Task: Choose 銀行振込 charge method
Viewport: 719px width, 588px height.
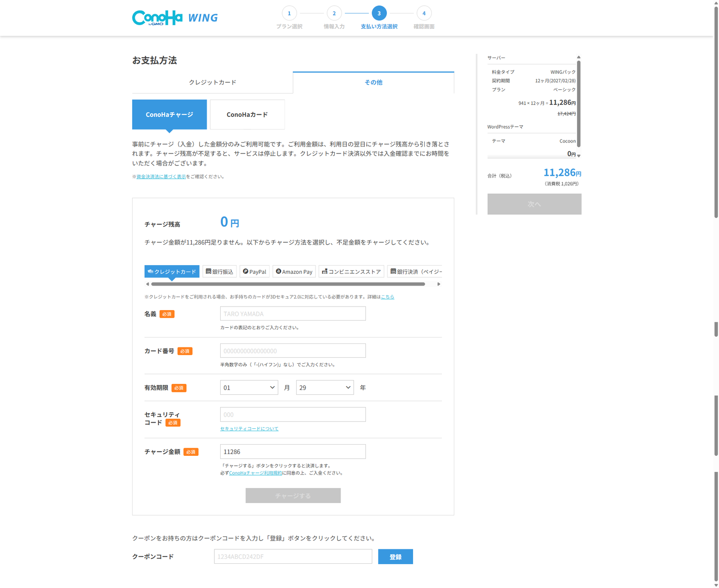Action: click(x=220, y=272)
